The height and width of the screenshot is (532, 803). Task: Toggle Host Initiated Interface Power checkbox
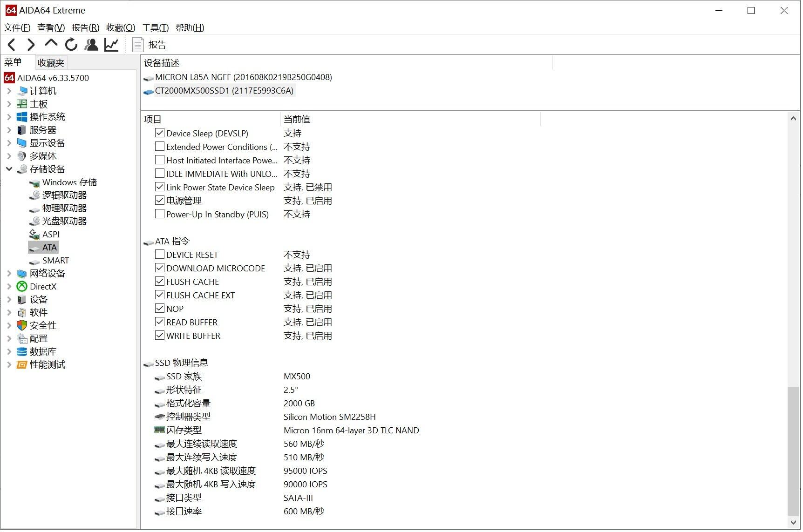tap(160, 160)
